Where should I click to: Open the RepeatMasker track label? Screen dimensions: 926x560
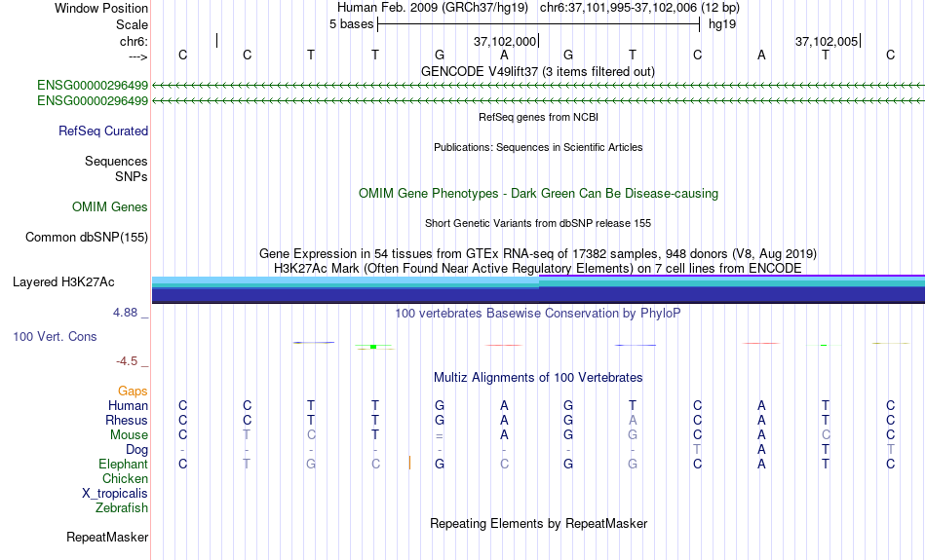click(107, 537)
